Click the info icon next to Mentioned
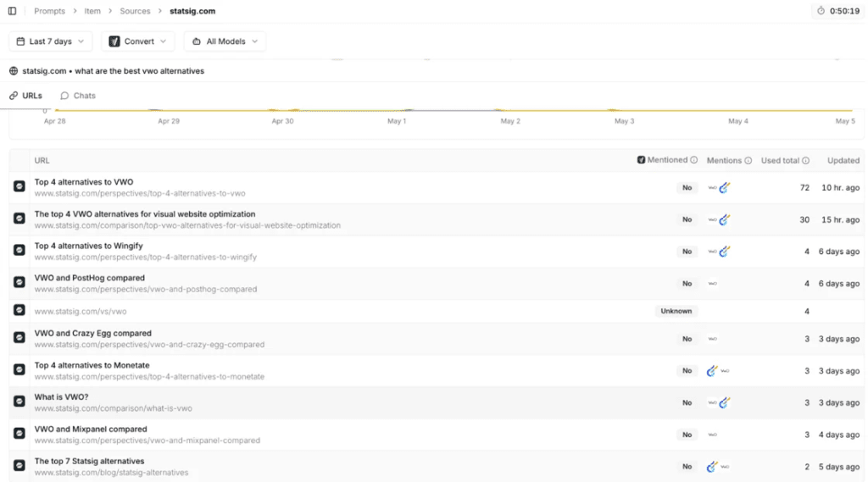 pyautogui.click(x=693, y=160)
